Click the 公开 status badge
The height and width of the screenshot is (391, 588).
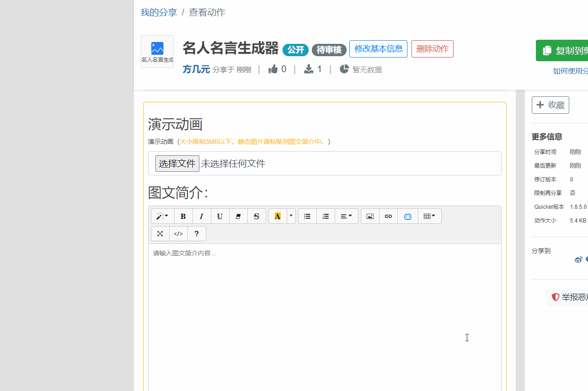pyautogui.click(x=295, y=50)
